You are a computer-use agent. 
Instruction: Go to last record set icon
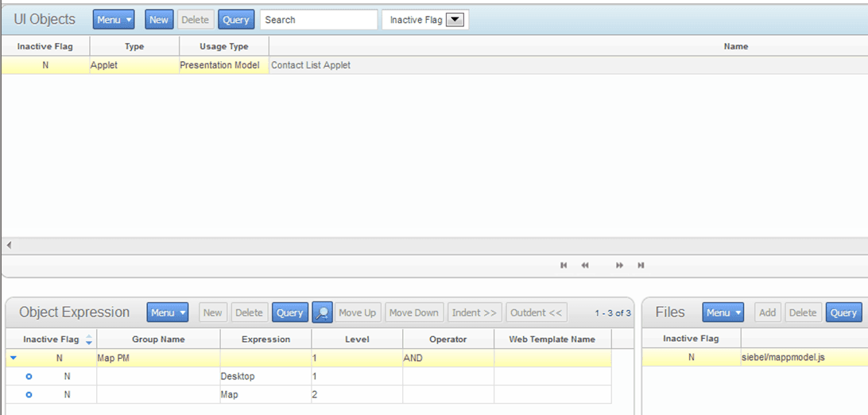(641, 266)
